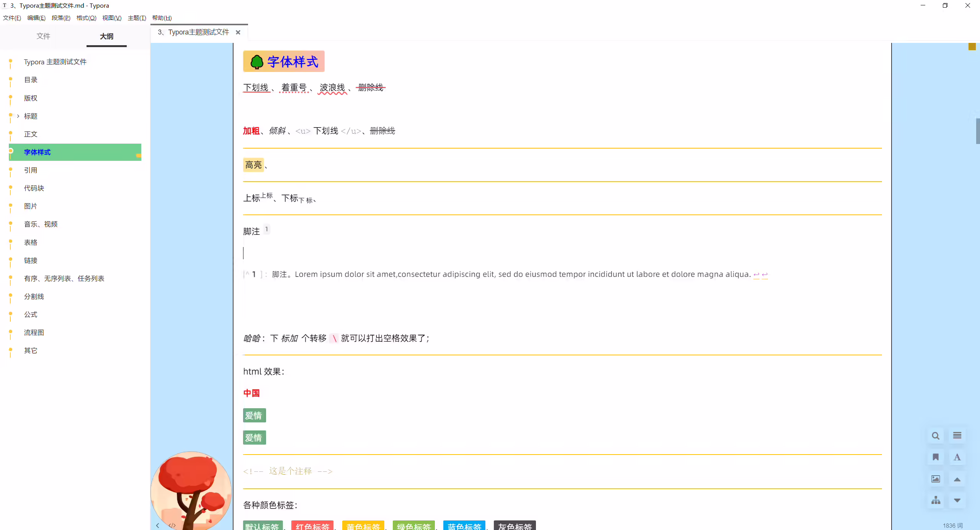Screen dimensions: 980x530
Task: Jump to 代码块 in the outline
Action: coord(34,188)
